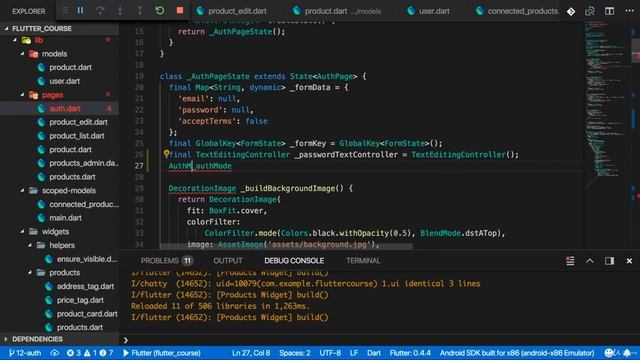Switch to user.dart editor tab
Image resolution: width=640 pixels, height=360 pixels.
click(x=428, y=11)
